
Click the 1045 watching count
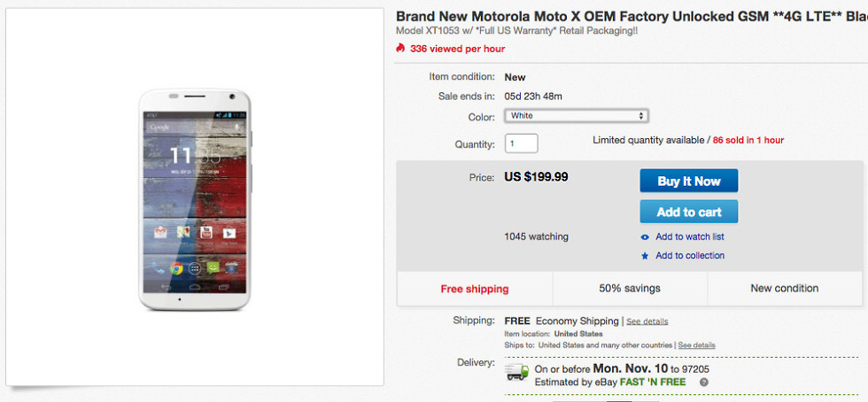pos(536,237)
